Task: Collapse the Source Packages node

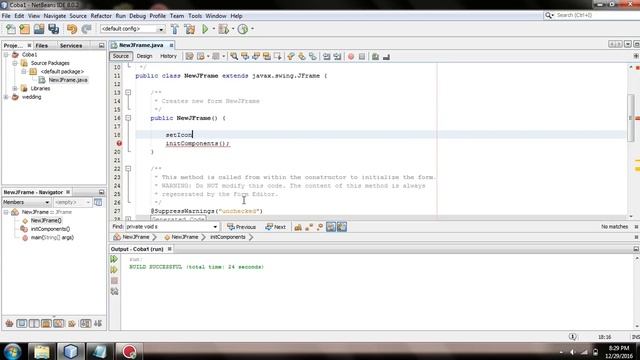Action: 15,63
